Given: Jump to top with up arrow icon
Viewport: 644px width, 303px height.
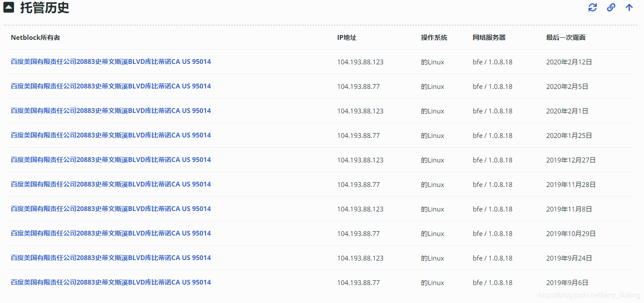Looking at the screenshot, I should tap(629, 7).
